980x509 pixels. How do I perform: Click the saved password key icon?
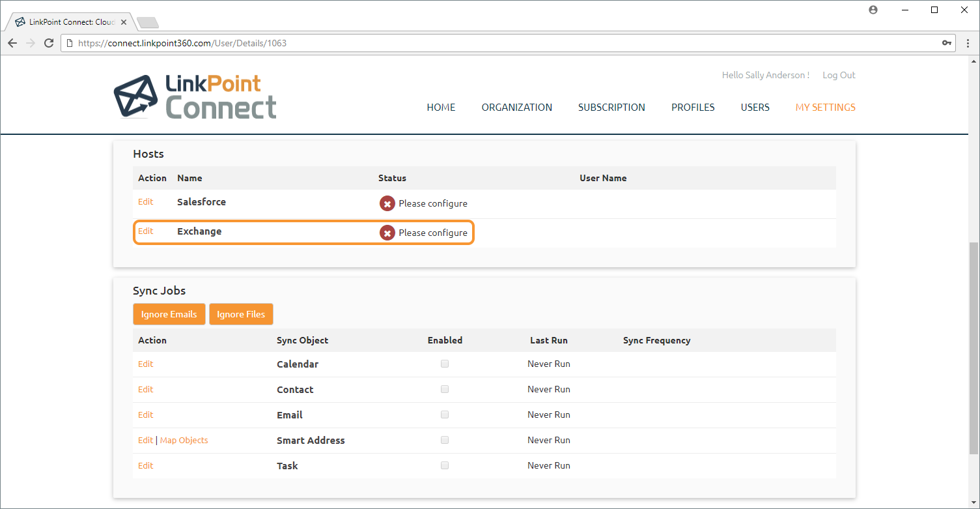click(x=947, y=43)
